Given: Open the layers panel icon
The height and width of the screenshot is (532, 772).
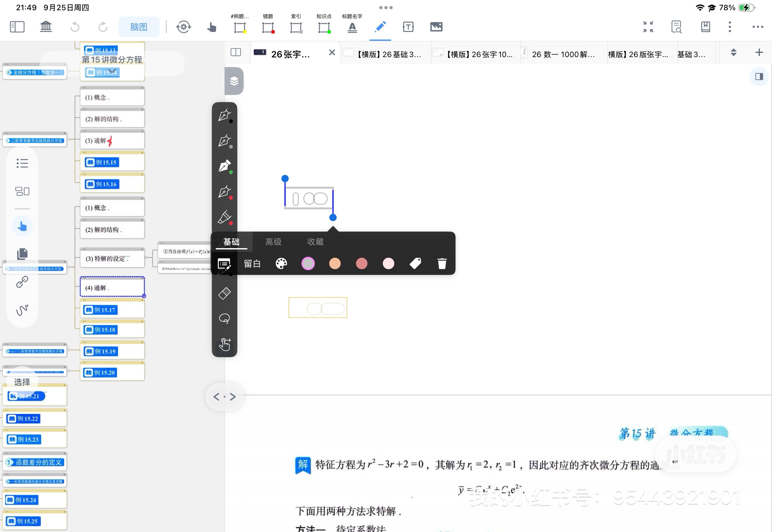Looking at the screenshot, I should pyautogui.click(x=234, y=81).
